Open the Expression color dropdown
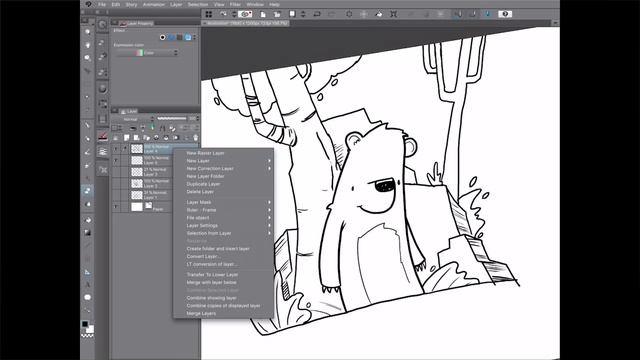This screenshot has width=640, height=360. [147, 53]
